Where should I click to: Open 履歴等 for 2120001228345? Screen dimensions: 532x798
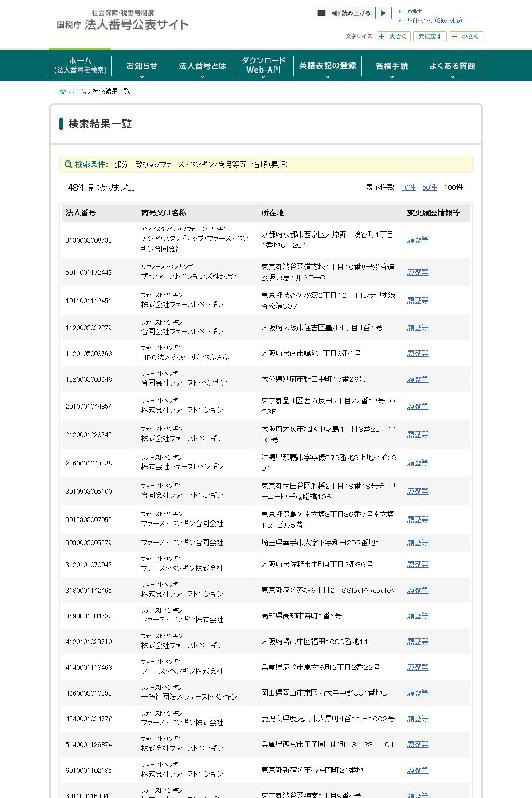[418, 434]
